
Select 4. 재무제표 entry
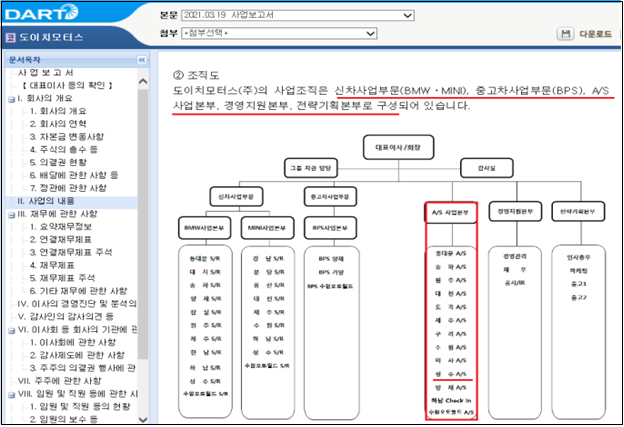click(x=52, y=265)
